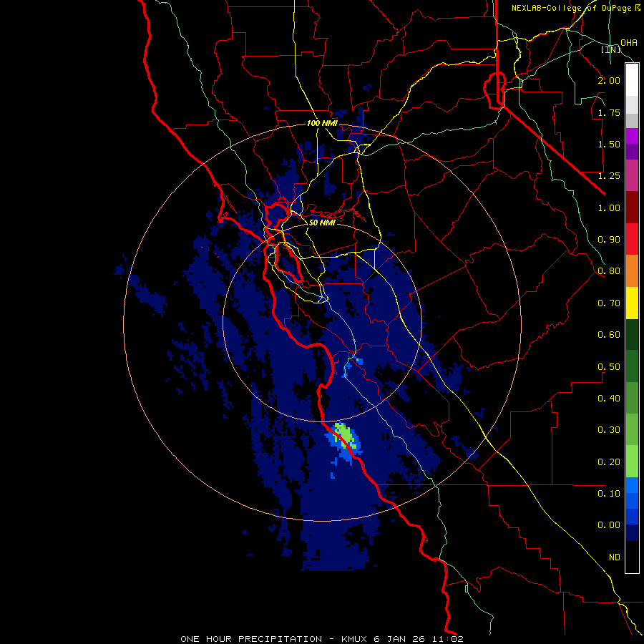This screenshot has height=644, width=644.
Task: Click the NEXLAB-College of DuPage credit text
Action: click(575, 8)
